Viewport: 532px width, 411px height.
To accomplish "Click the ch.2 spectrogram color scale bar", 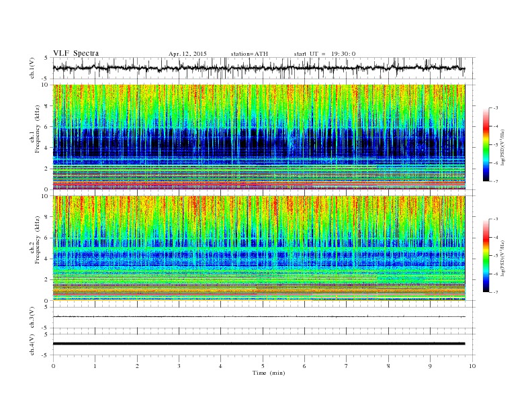I will [x=486, y=255].
